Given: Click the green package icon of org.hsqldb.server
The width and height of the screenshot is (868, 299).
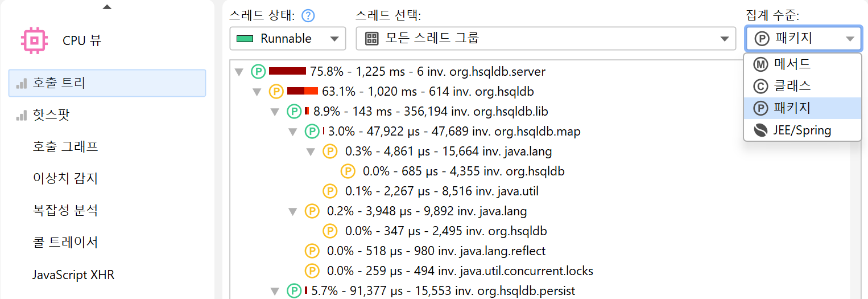Looking at the screenshot, I should 258,71.
